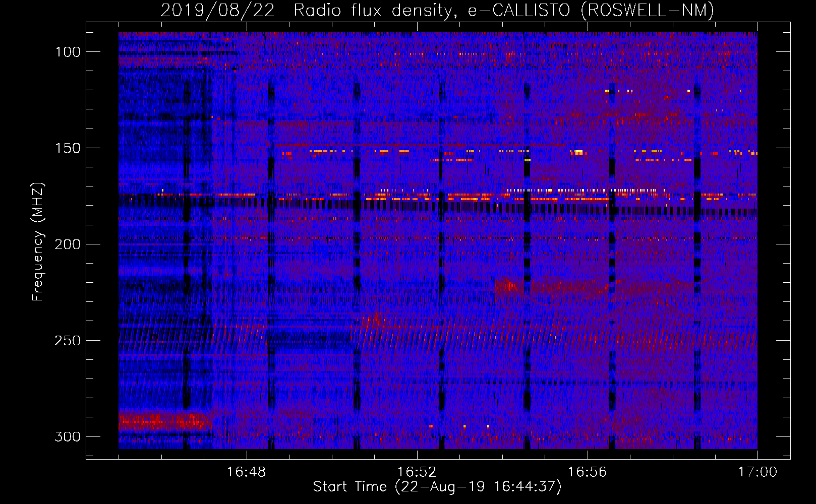Click the 16:48 time tick label
Screen dimensions: 816x504
246,472
